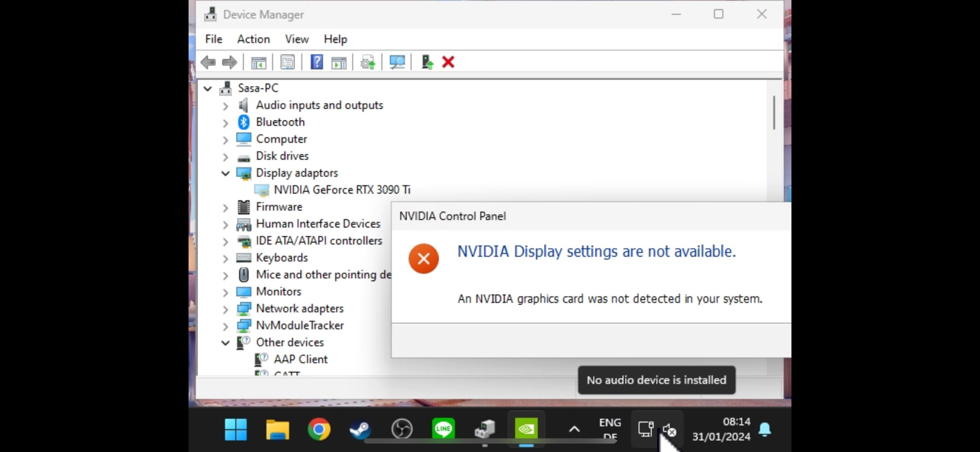Image resolution: width=980 pixels, height=452 pixels.
Task: Expand the Network adapters category
Action: click(225, 309)
